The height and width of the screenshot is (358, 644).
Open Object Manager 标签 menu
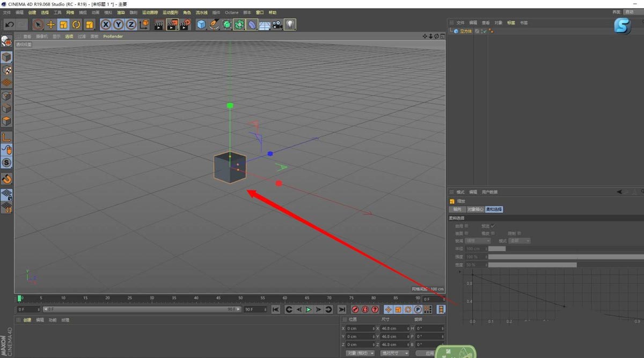(x=511, y=23)
